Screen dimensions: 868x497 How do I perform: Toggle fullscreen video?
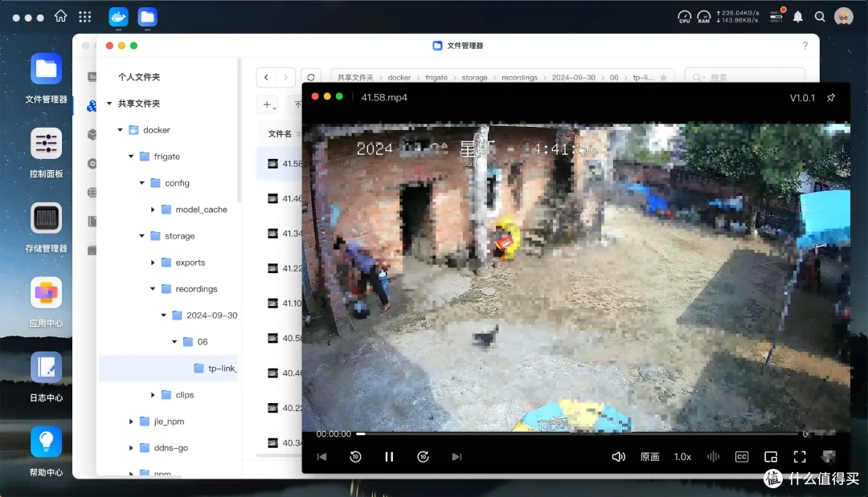[800, 457]
